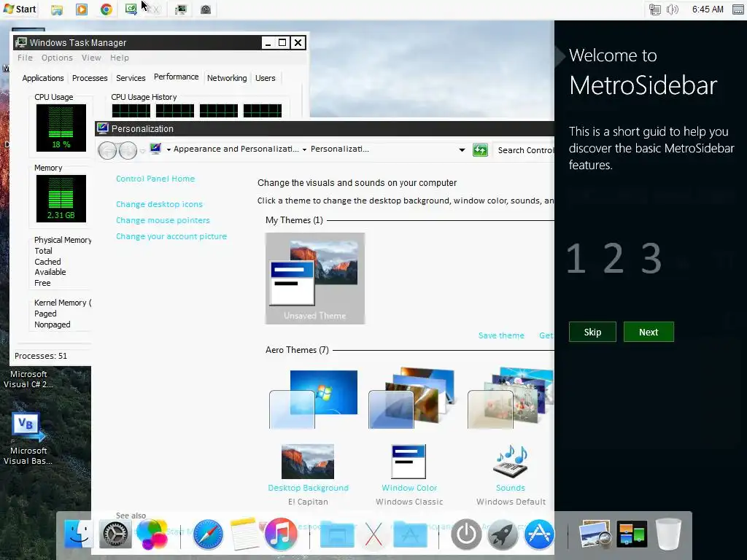Open the Start menu
Image resolution: width=747 pixels, height=560 pixels.
[x=20, y=9]
